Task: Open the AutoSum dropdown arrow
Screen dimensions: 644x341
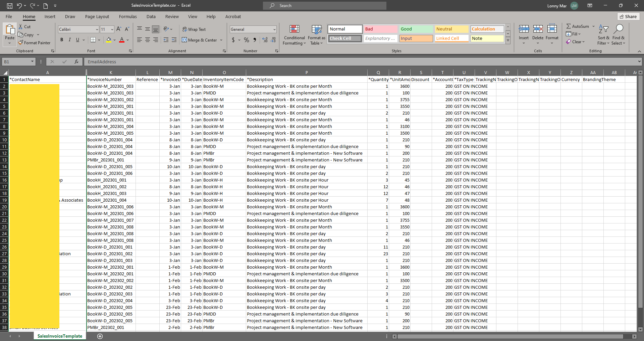Action: (x=593, y=26)
